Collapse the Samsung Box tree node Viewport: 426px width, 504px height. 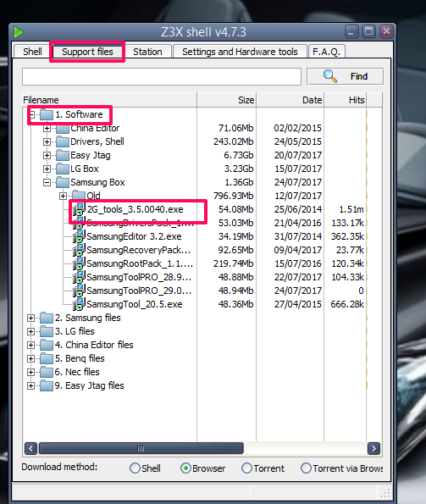(x=47, y=183)
